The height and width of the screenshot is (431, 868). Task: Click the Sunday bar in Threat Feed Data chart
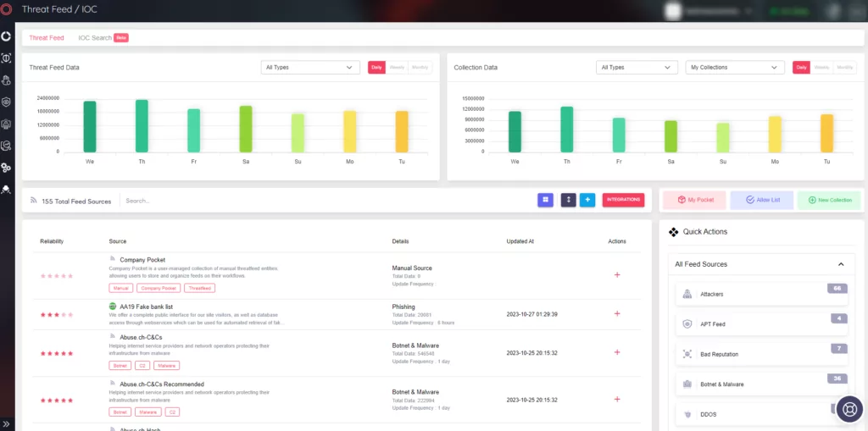click(298, 133)
